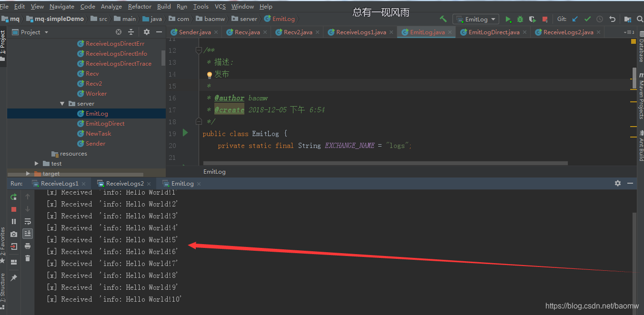This screenshot has height=315, width=644.
Task: Run EmitLog with green play button
Action: pos(508,19)
